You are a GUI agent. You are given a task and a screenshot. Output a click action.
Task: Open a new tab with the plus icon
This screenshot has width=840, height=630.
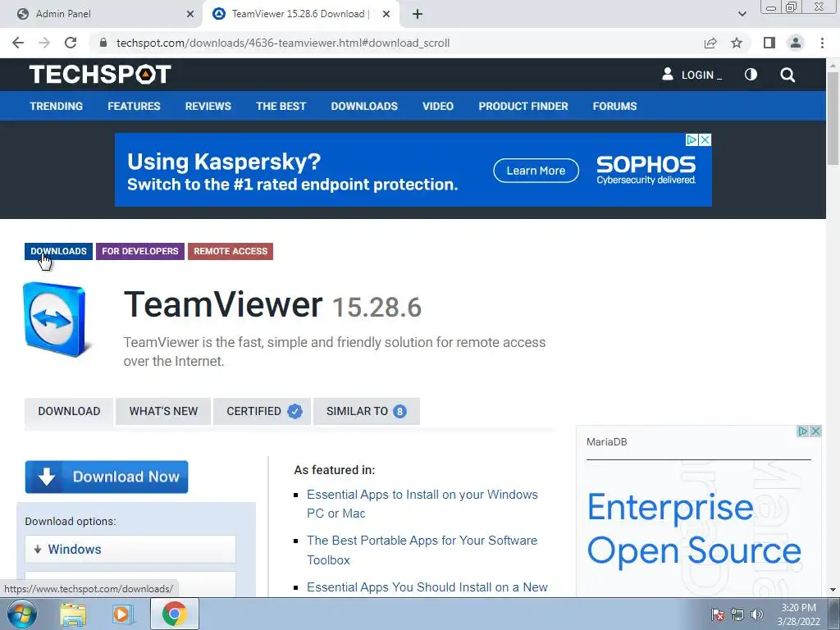click(418, 15)
